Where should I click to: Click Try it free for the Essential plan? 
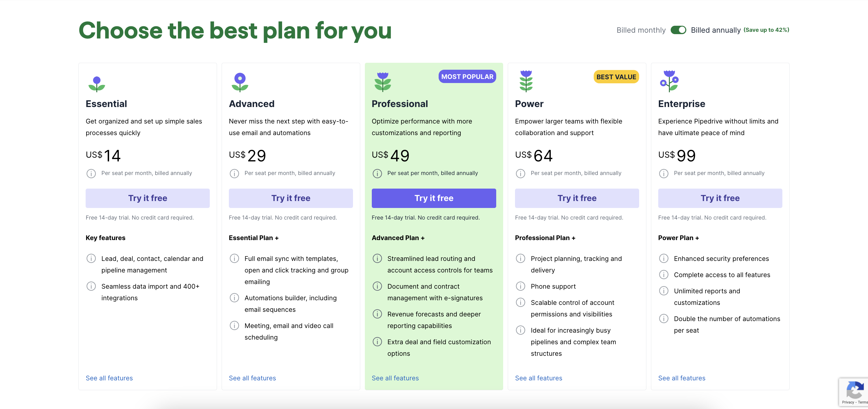pos(148,198)
